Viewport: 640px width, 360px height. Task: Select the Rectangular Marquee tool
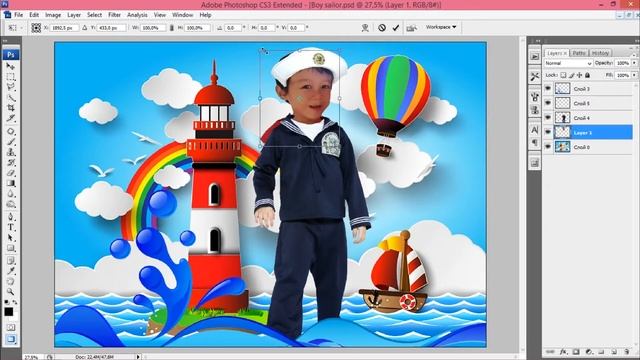point(11,77)
